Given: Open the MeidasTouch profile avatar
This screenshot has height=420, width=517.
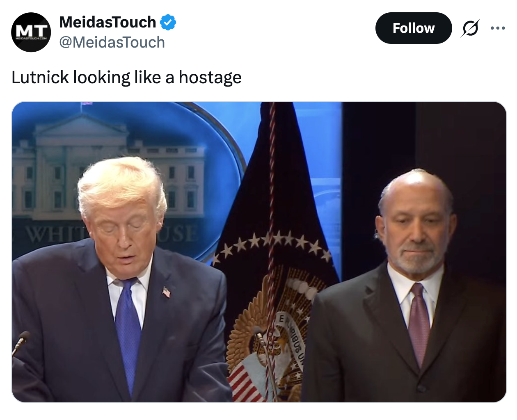Looking at the screenshot, I should [31, 32].
